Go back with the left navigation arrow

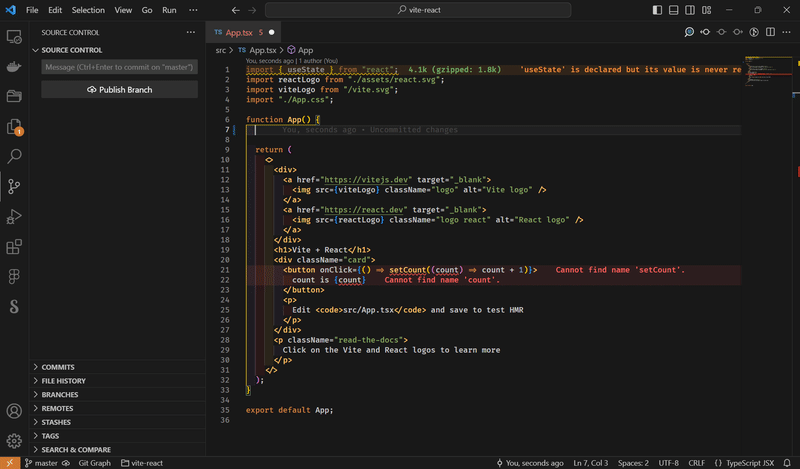[235, 10]
